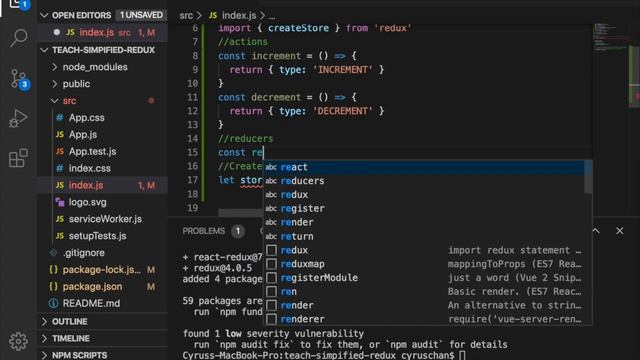Viewport: 640px width, 360px height.
Task: Choose 'reducers' word suggestion
Action: [424, 181]
